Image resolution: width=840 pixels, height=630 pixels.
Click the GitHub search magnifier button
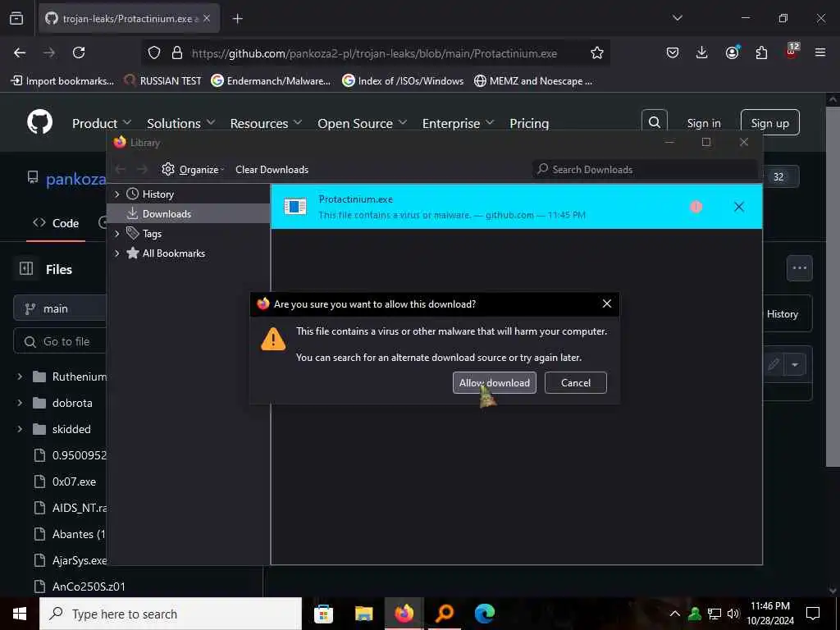(654, 122)
